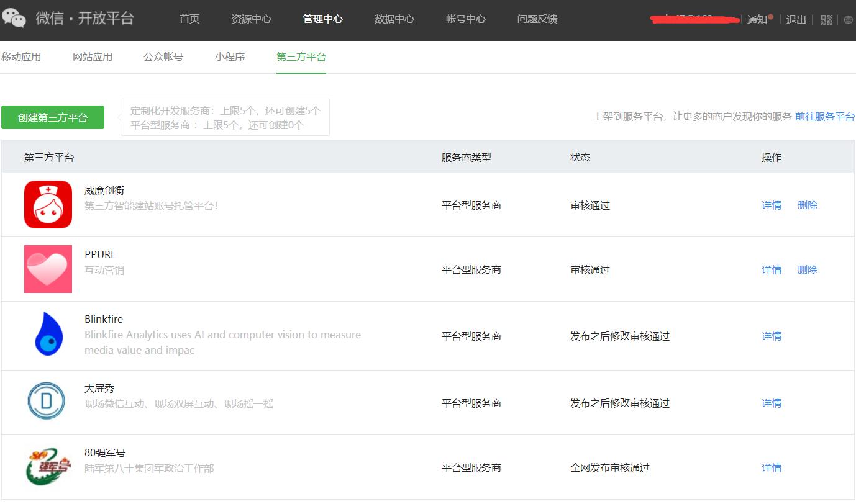This screenshot has width=856, height=504.
Task: Click 陆军第八十集团军政治工作部 description
Action: 149,468
